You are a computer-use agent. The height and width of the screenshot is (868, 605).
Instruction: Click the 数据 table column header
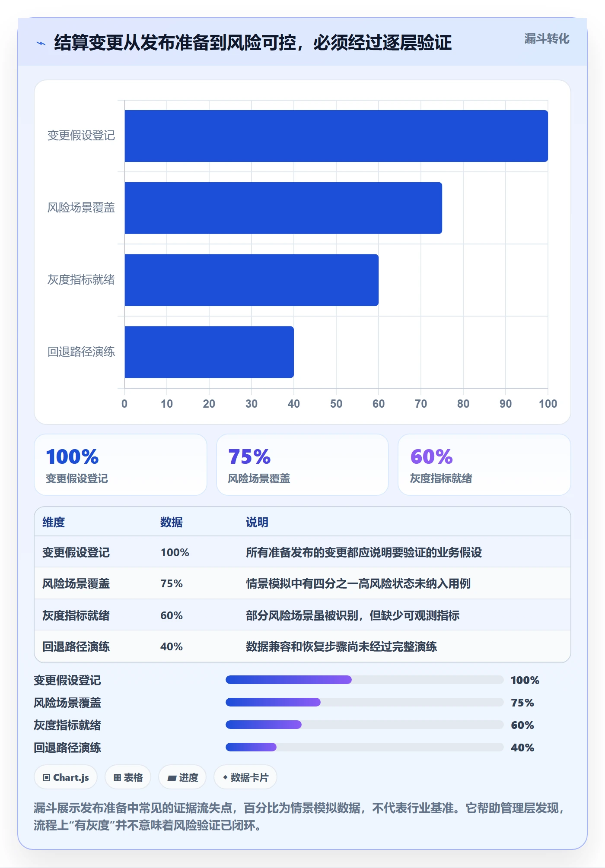(x=172, y=522)
